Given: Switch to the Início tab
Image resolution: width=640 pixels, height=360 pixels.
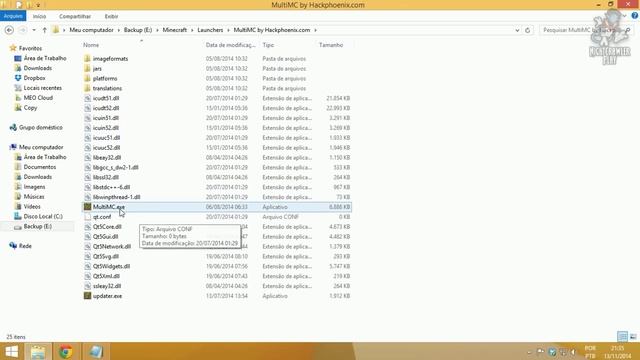Looking at the screenshot, I should tap(39, 16).
